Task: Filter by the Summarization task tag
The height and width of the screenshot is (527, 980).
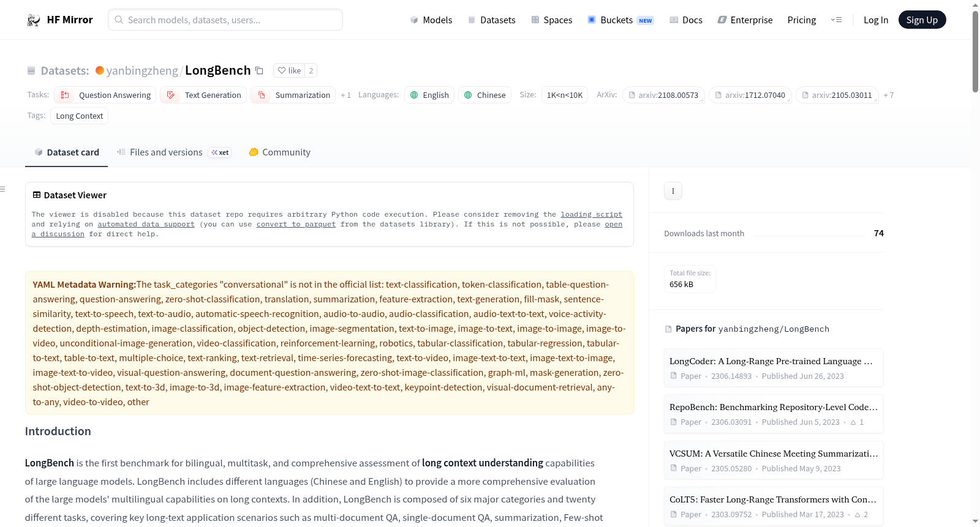Action: point(293,95)
